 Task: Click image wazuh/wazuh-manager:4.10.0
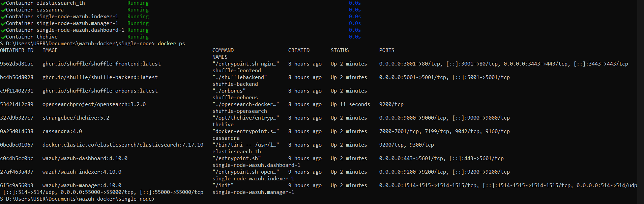[82, 185]
